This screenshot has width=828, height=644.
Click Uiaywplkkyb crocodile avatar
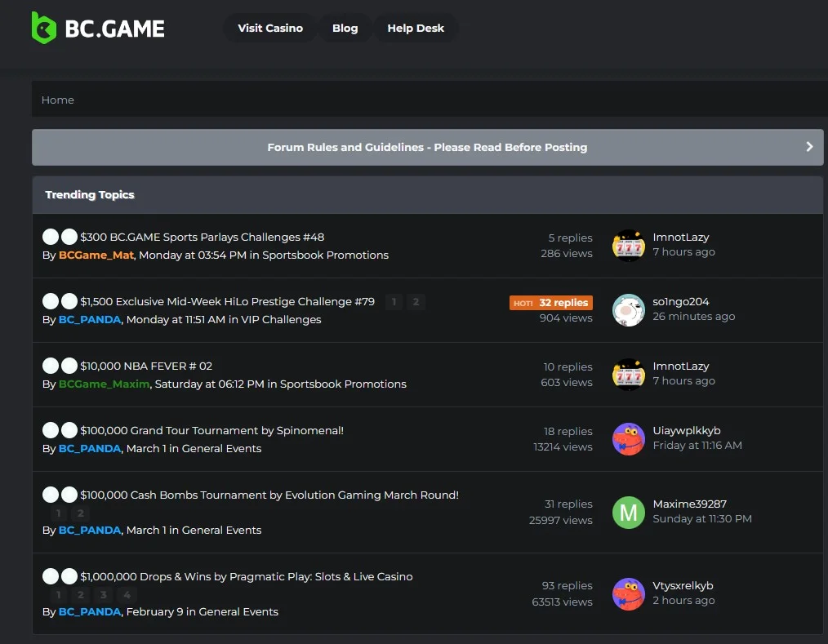tap(629, 438)
